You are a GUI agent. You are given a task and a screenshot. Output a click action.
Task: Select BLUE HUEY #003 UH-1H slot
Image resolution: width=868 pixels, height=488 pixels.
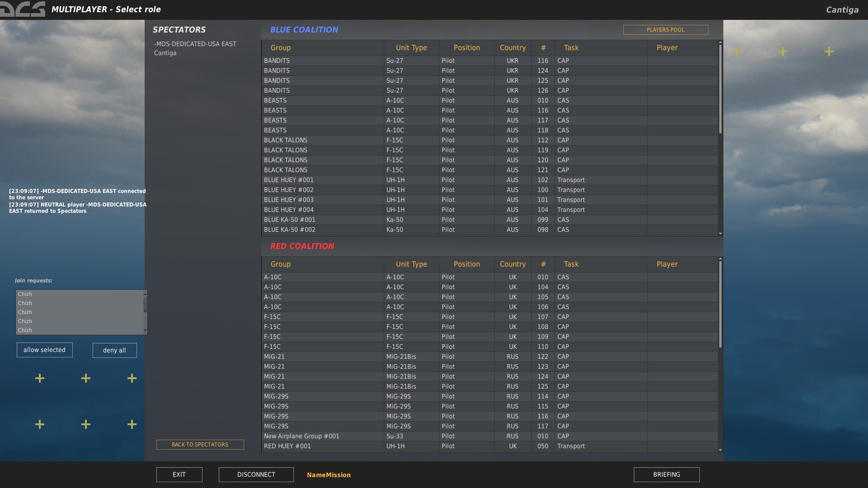[x=490, y=200]
